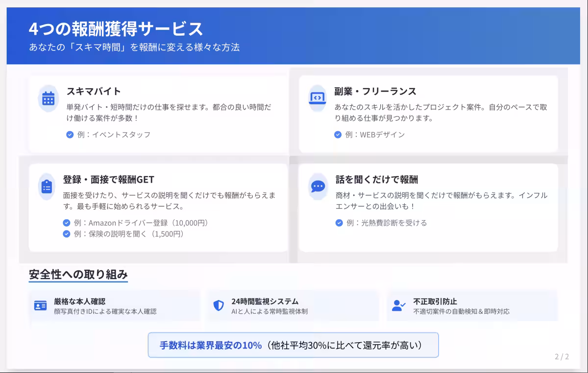Toggle the checkmark next to WEBデザイン example
The height and width of the screenshot is (373, 588).
pyautogui.click(x=338, y=134)
